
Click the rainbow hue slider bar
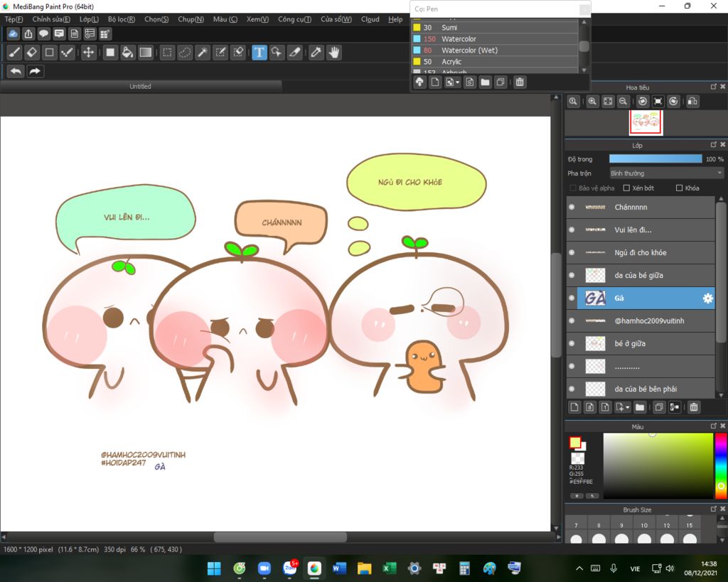tap(721, 465)
